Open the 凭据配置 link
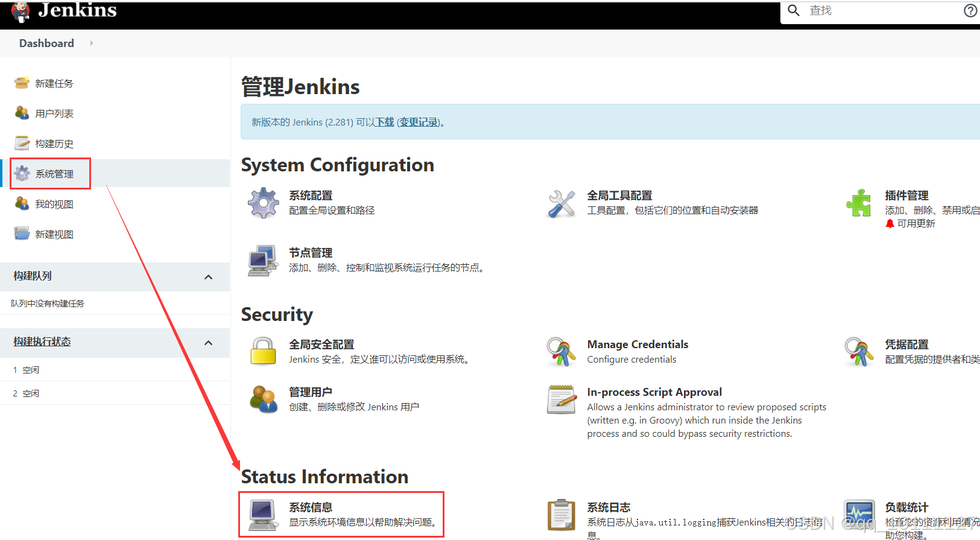 click(906, 345)
